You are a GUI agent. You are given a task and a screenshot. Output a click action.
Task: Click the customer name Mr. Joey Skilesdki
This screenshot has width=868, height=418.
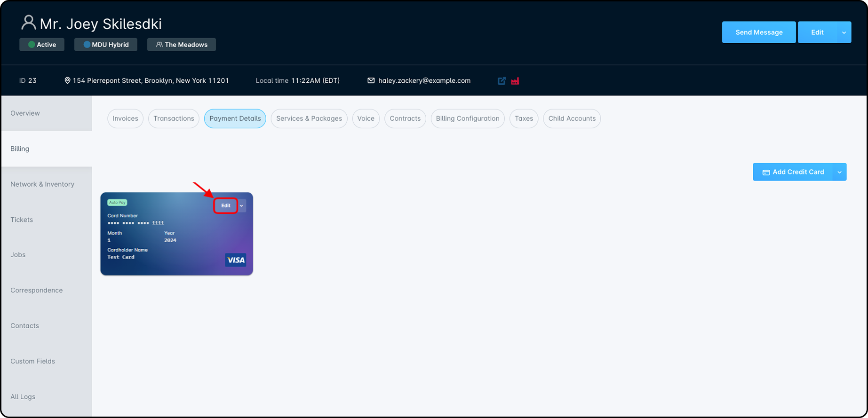[x=101, y=24]
